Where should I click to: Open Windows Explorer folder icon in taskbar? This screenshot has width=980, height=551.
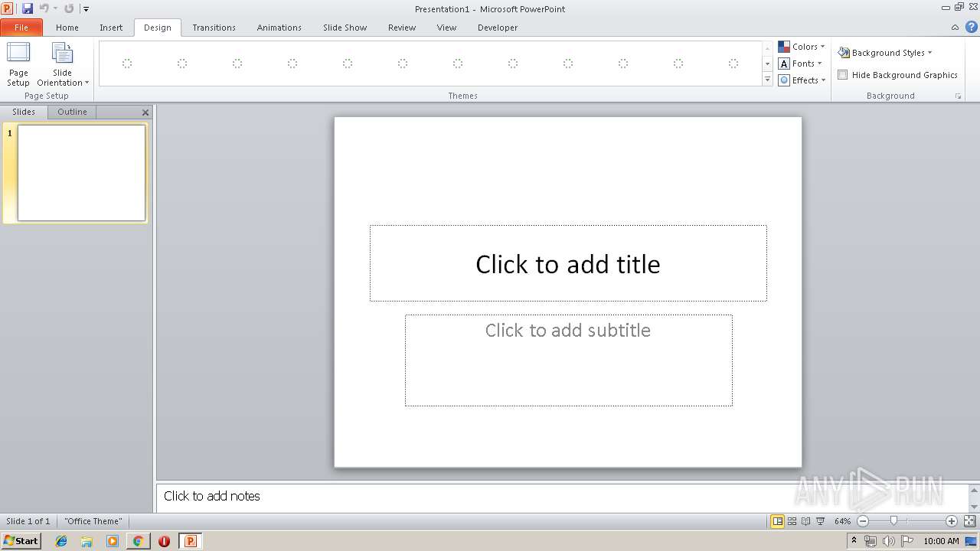pos(87,541)
